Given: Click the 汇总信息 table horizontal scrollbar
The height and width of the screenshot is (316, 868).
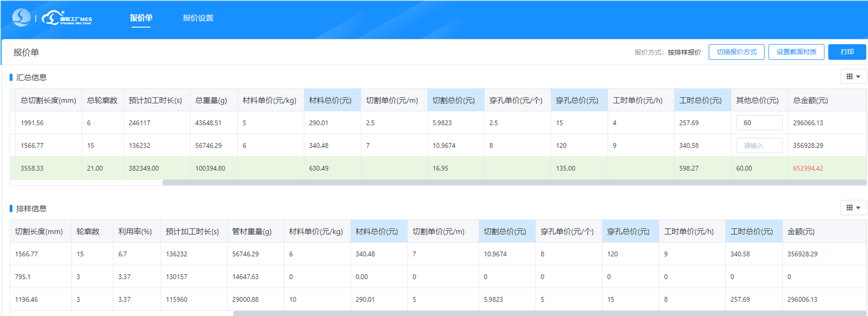Looking at the screenshot, I should pyautogui.click(x=513, y=183).
